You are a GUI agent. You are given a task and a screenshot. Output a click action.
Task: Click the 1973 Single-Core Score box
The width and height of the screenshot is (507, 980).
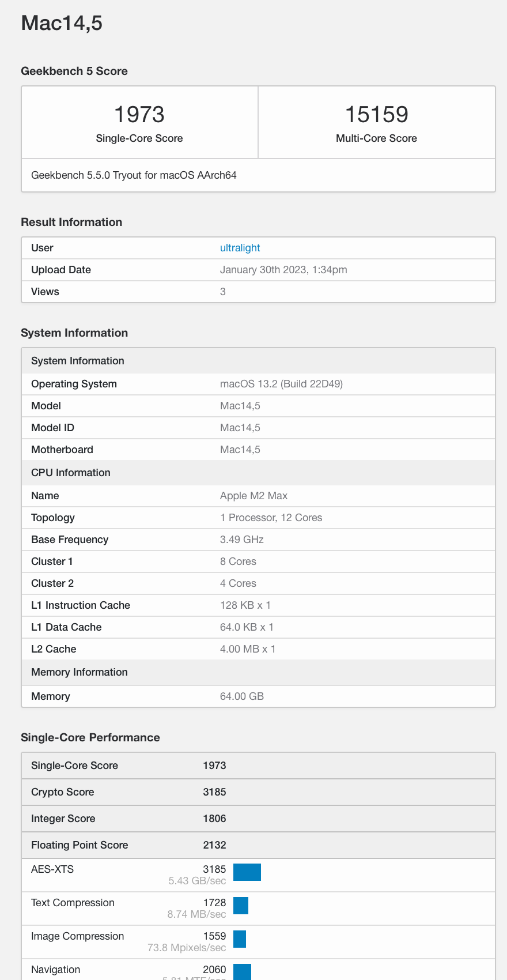(139, 122)
